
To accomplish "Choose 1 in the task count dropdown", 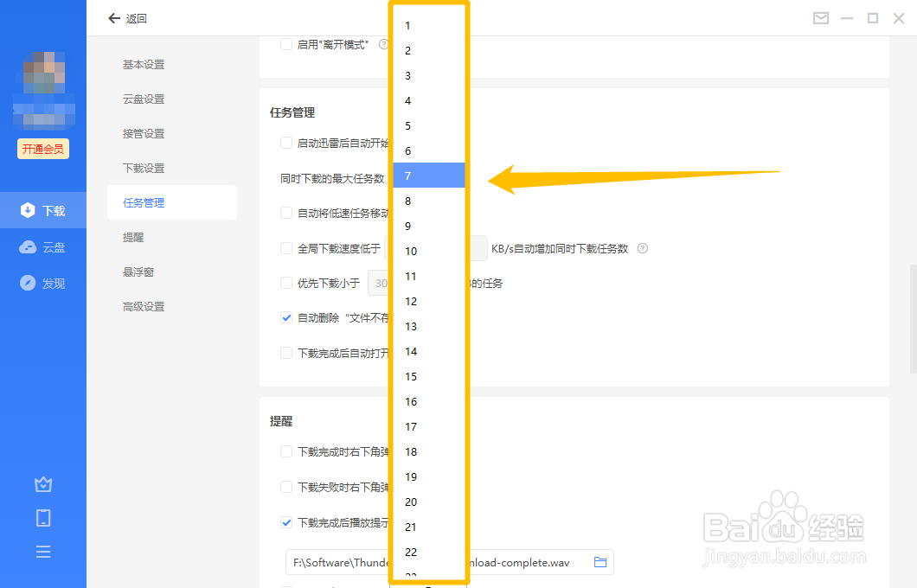I will 429,26.
